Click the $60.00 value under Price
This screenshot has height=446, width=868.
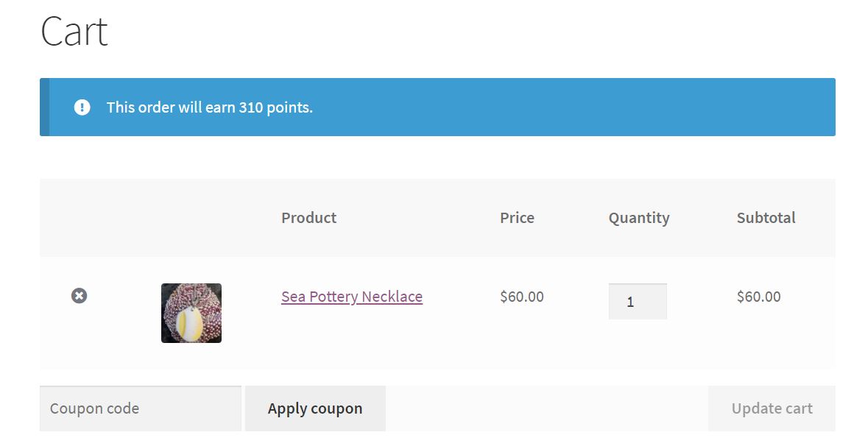521,297
